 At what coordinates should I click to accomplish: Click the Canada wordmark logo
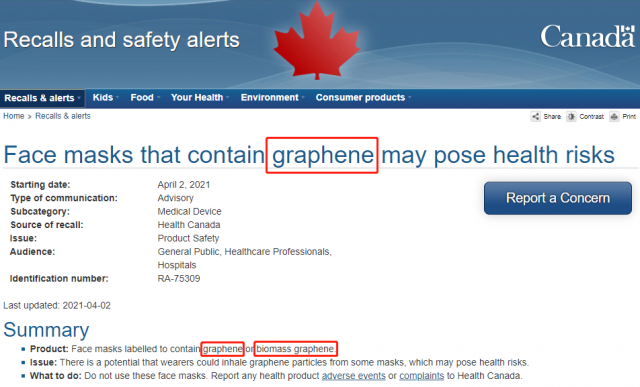coord(588,36)
